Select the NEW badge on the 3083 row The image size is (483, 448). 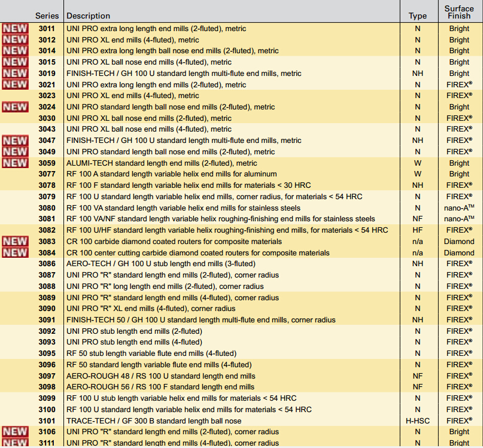pyautogui.click(x=15, y=242)
